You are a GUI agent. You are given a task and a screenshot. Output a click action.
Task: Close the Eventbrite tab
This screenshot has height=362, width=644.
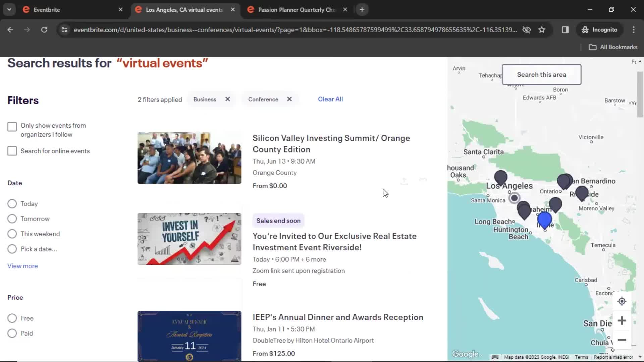pos(120,10)
